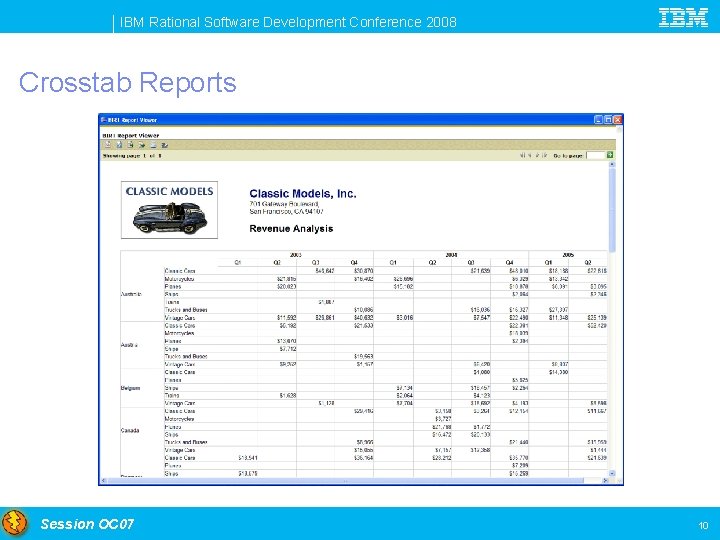
Task: Click the vertical scrollbar down arrow
Action: pos(612,473)
